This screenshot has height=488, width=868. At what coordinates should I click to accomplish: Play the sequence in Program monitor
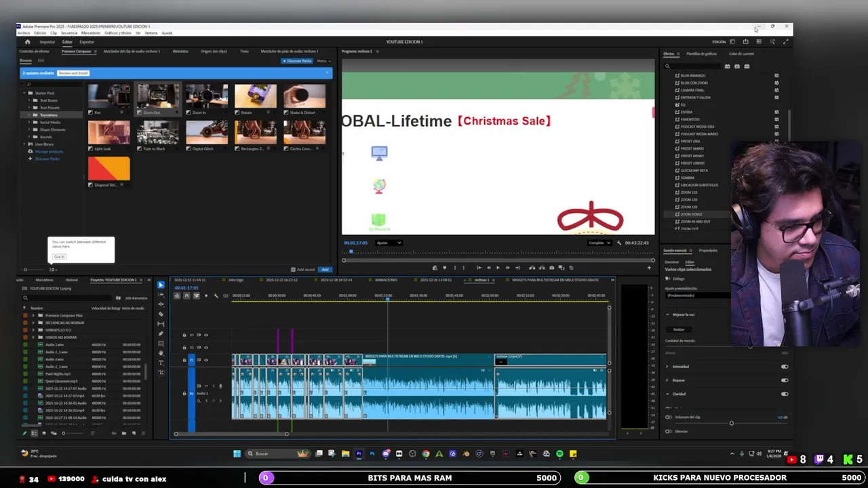coord(498,268)
